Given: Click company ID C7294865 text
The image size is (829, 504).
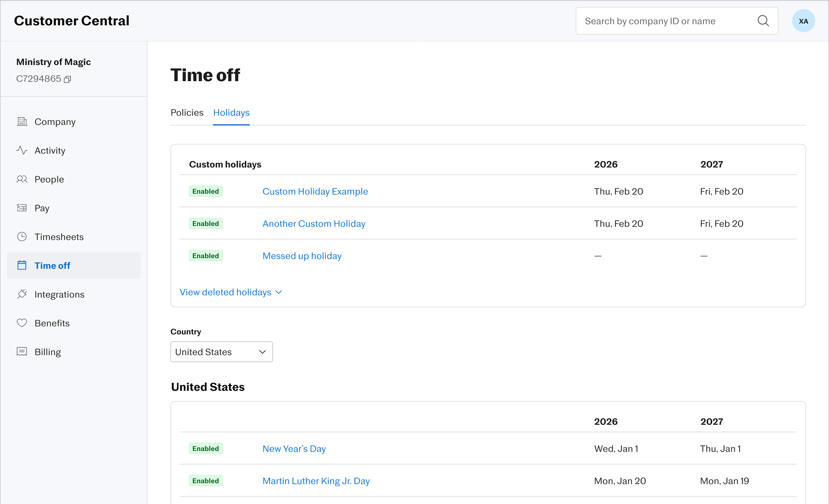Looking at the screenshot, I should (39, 79).
